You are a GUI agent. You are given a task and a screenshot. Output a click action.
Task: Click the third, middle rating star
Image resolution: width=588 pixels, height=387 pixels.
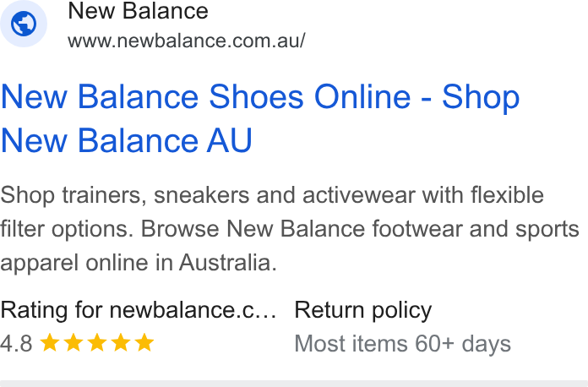pyautogui.click(x=97, y=343)
